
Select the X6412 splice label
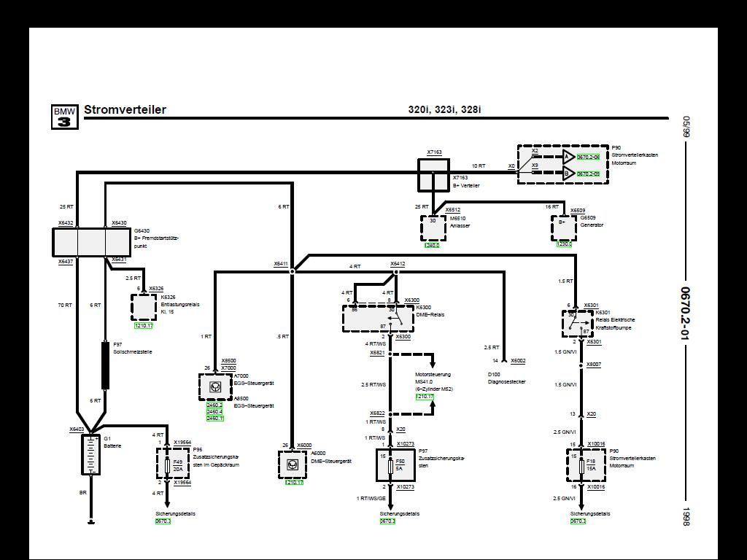point(398,264)
